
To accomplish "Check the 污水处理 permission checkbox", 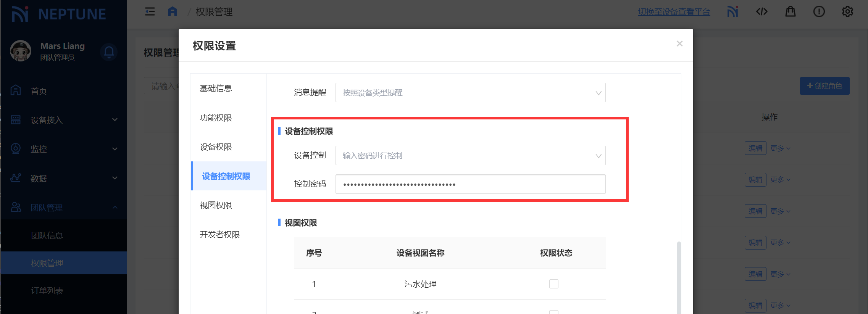I will pos(553,284).
